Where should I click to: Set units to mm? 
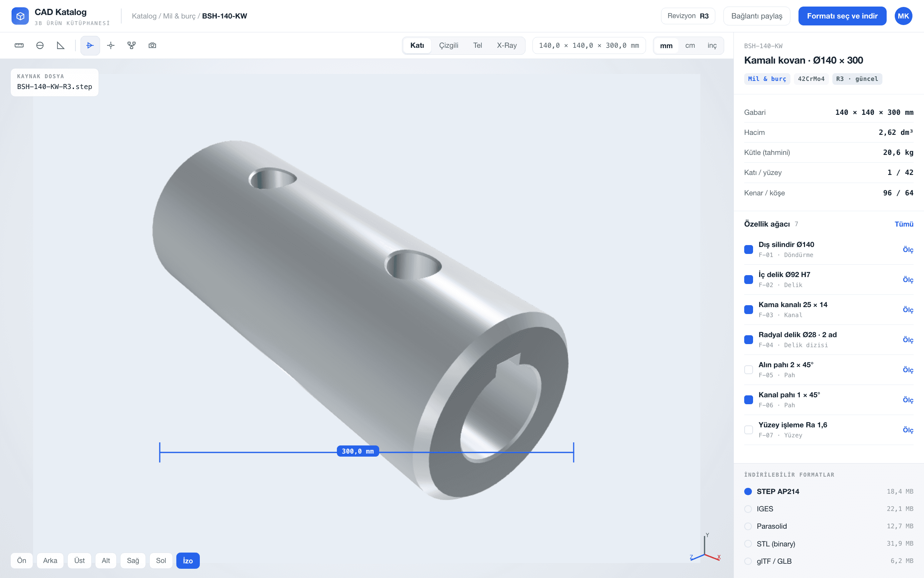[x=666, y=45]
